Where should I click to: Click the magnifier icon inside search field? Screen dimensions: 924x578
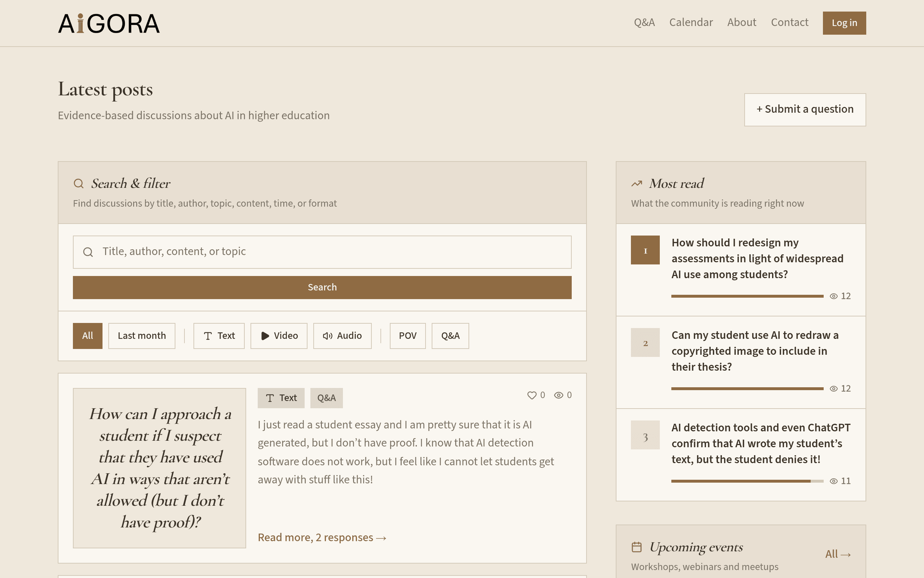88,252
